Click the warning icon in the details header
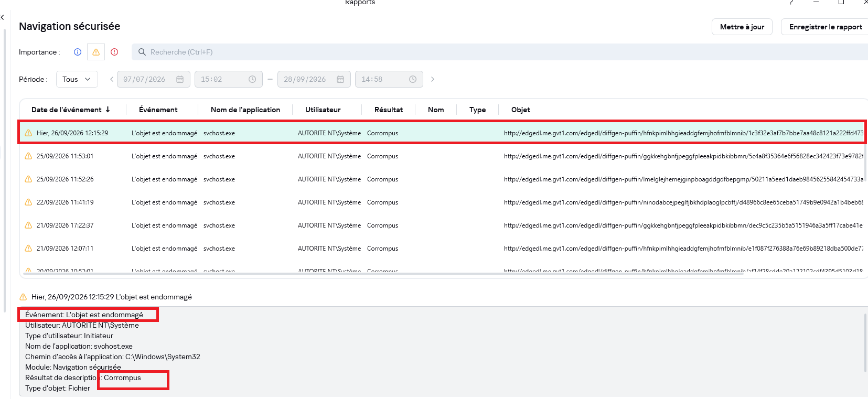This screenshot has height=399, width=868. click(23, 297)
